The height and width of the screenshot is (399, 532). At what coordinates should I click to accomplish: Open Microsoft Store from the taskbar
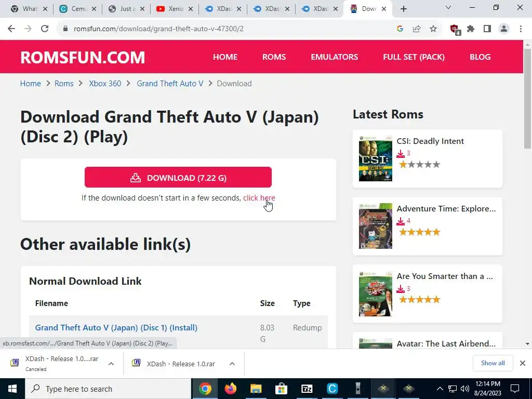281,389
